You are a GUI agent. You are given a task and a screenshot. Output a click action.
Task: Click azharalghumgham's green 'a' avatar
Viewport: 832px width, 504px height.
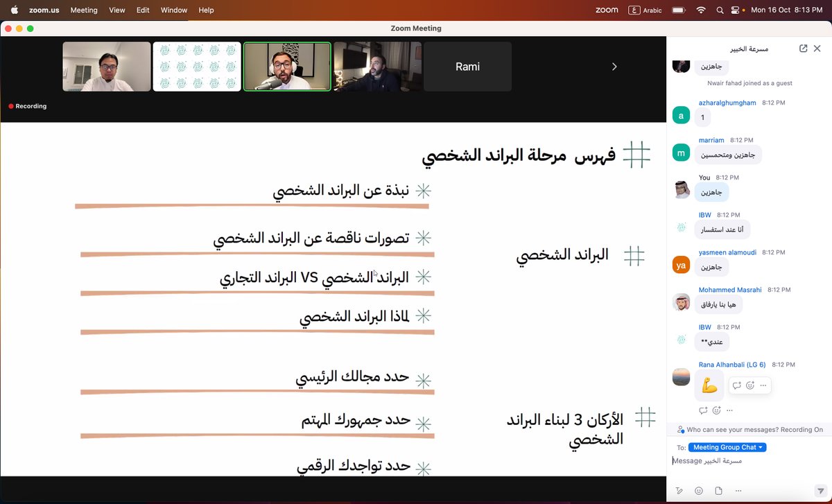click(681, 116)
